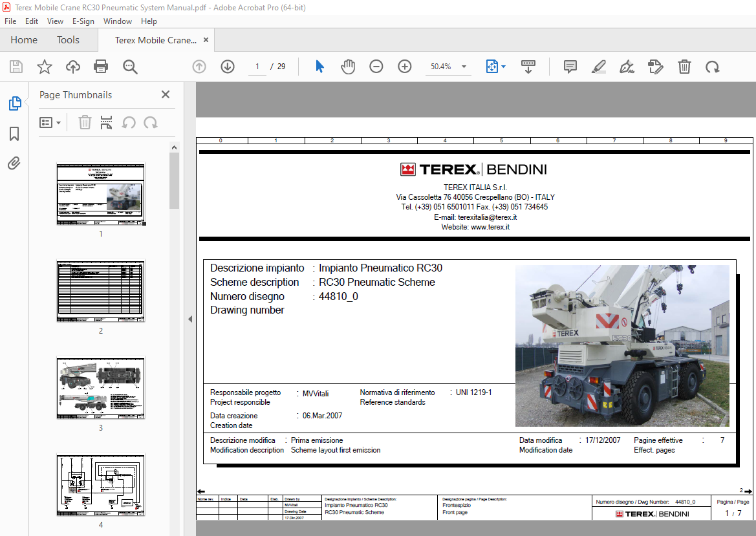Switch to the Home tab
Viewport: 756px width, 536px height.
tap(24, 40)
